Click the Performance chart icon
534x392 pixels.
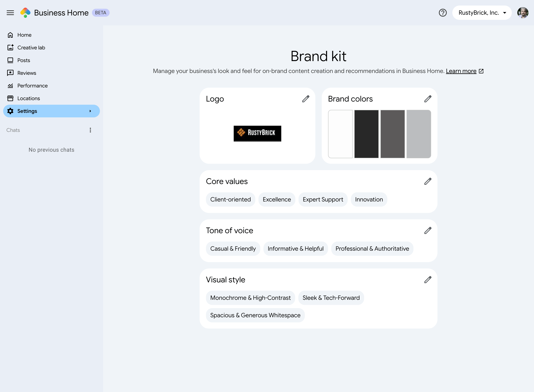click(10, 86)
